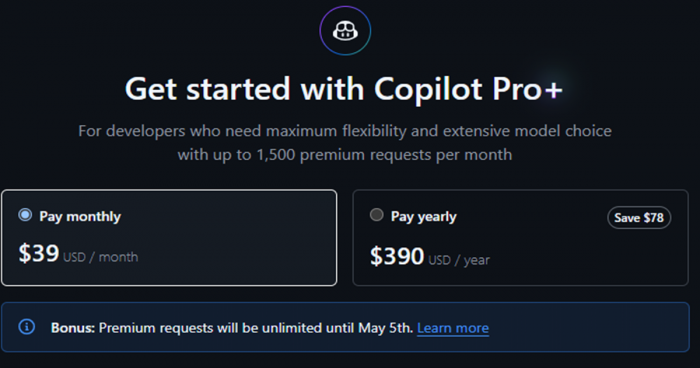This screenshot has height=368, width=700.
Task: Click the $390 price amount
Action: coord(397,256)
